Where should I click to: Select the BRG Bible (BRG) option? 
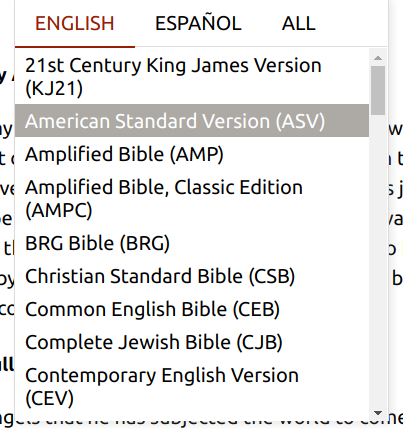pyautogui.click(x=192, y=243)
